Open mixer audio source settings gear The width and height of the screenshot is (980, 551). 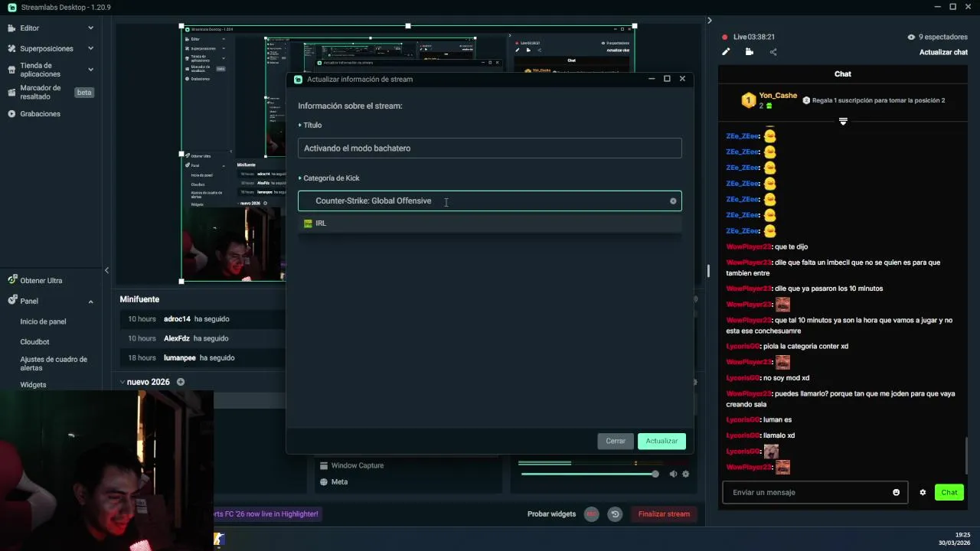tap(685, 474)
